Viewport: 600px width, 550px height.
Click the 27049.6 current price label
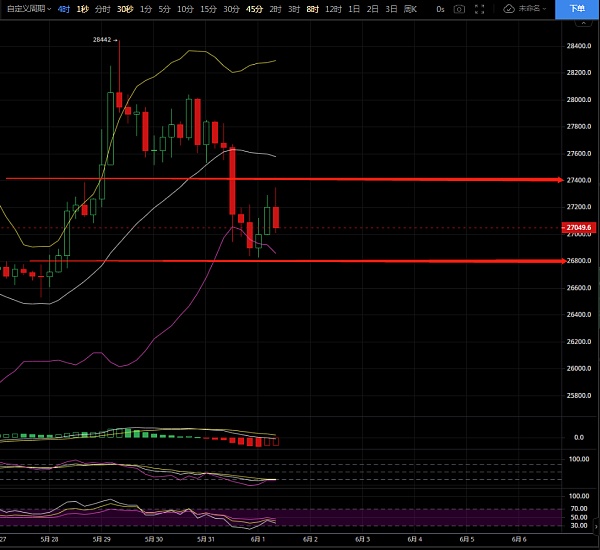point(579,227)
